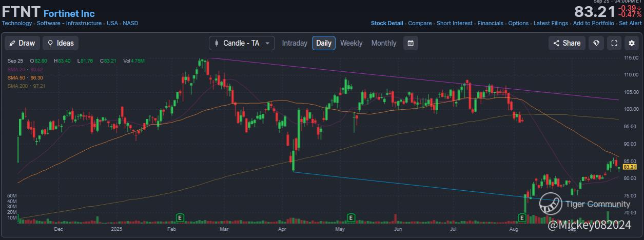Open the Short Interest link

(455, 23)
